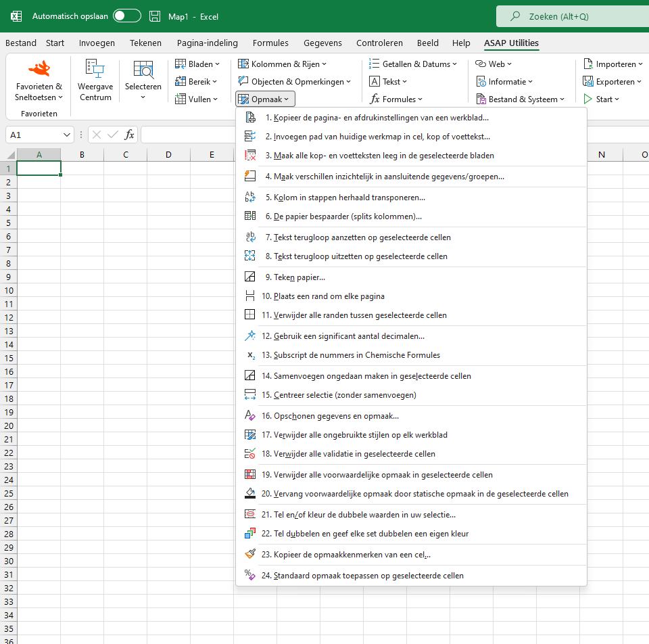
Task: Click the Excel app icon in the title bar
Action: (x=16, y=16)
